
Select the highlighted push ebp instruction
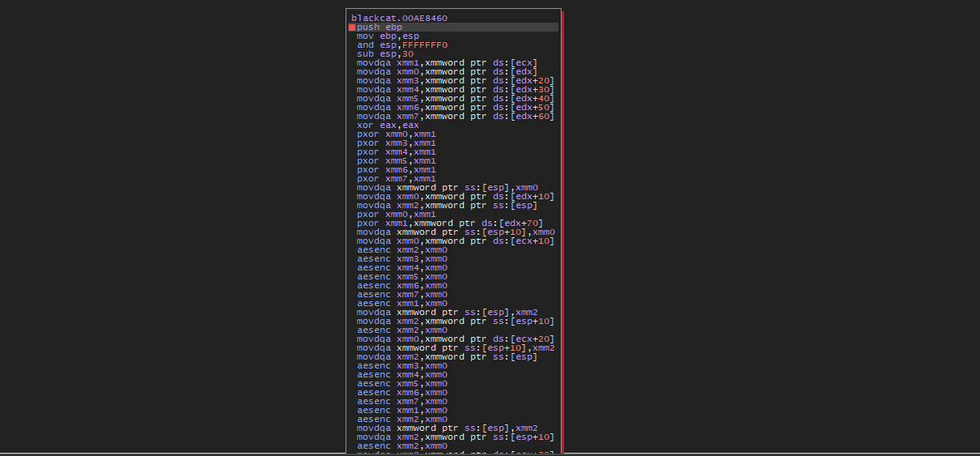tap(380, 28)
